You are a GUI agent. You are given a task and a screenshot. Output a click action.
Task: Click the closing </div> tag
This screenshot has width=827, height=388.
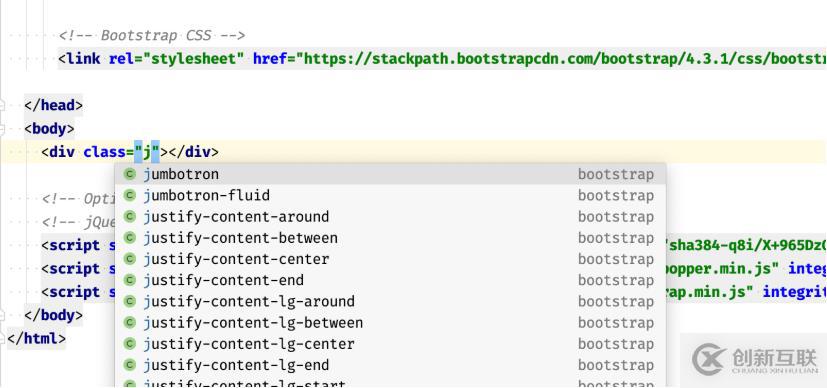point(194,152)
